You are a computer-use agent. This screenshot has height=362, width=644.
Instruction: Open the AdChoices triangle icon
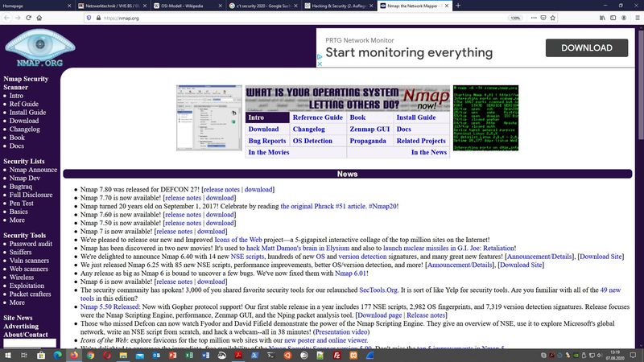[x=320, y=57]
